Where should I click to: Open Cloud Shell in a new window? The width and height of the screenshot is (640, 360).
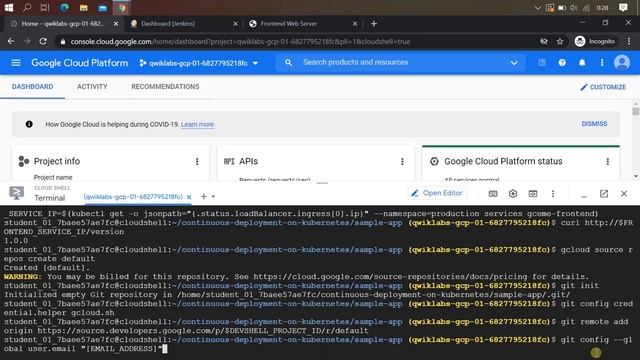604,193
